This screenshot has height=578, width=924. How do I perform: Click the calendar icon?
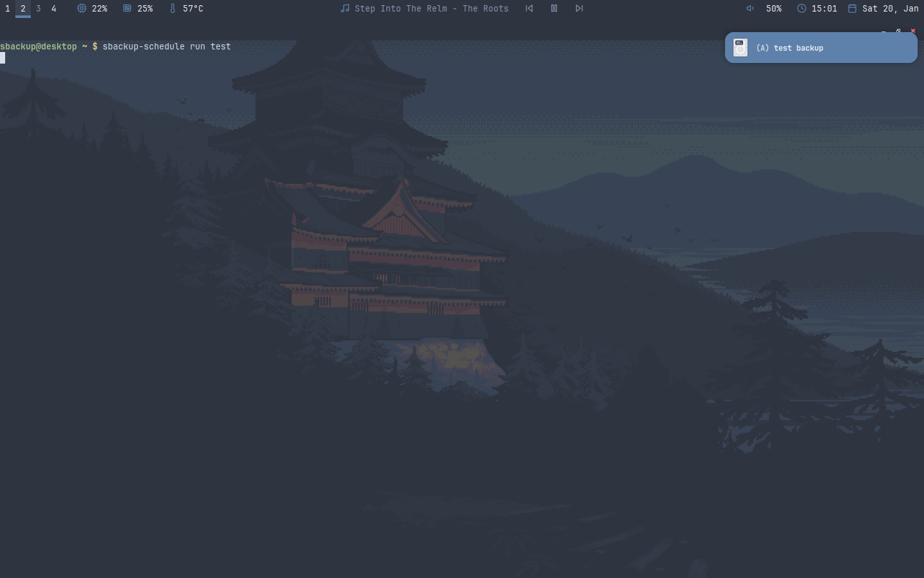(852, 8)
